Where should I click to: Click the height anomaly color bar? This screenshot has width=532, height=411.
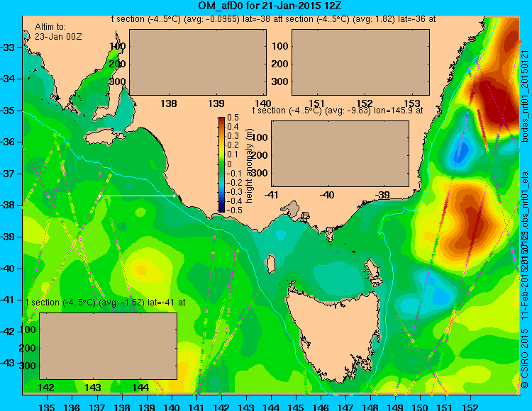point(221,164)
